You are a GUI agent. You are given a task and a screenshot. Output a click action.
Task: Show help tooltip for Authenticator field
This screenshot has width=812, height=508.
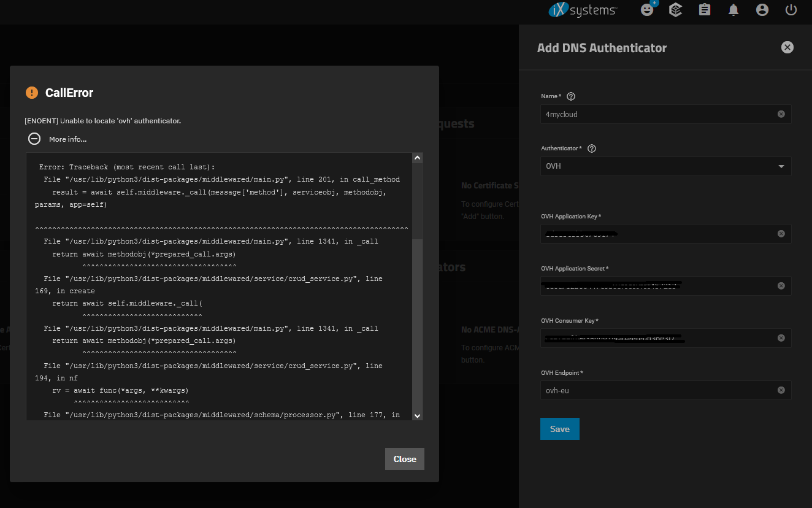tap(592, 148)
